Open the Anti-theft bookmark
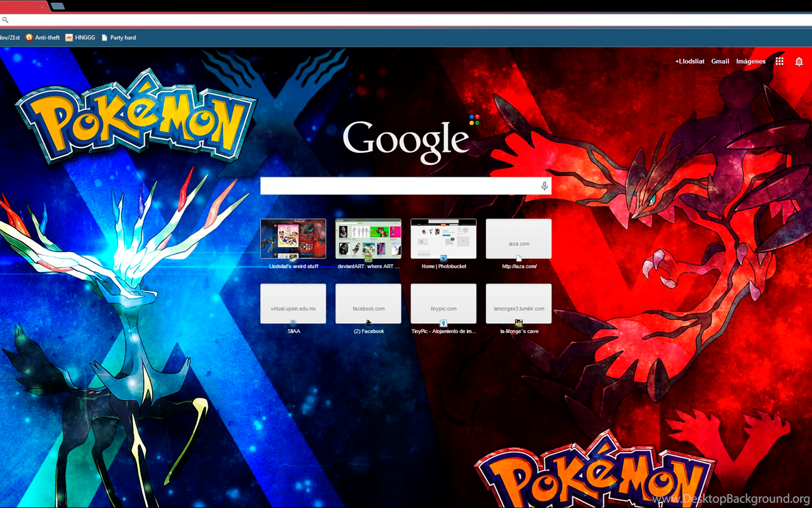The height and width of the screenshot is (508, 812). 42,37
